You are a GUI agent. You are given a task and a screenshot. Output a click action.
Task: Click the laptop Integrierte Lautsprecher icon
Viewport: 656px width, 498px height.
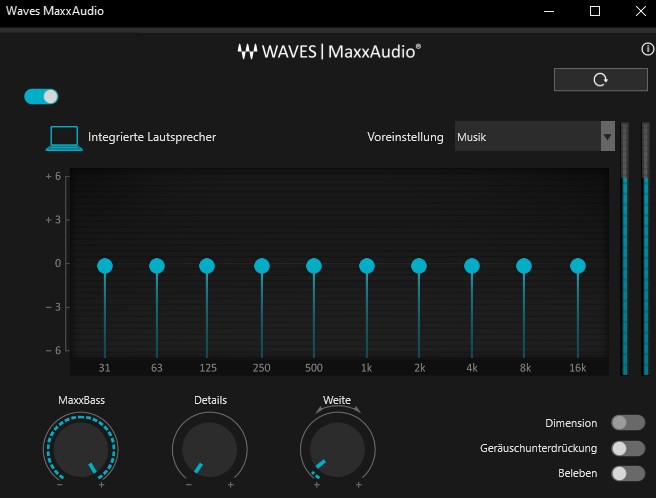pyautogui.click(x=64, y=138)
